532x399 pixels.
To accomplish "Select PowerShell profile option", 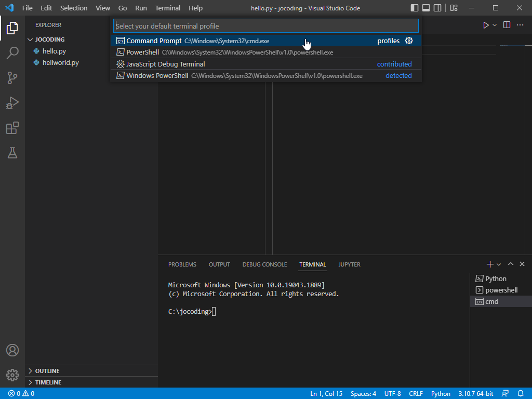I will coord(266,52).
